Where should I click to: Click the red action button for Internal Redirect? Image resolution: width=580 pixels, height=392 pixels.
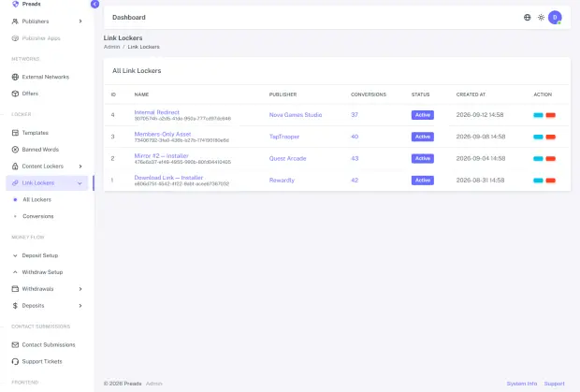(x=551, y=115)
